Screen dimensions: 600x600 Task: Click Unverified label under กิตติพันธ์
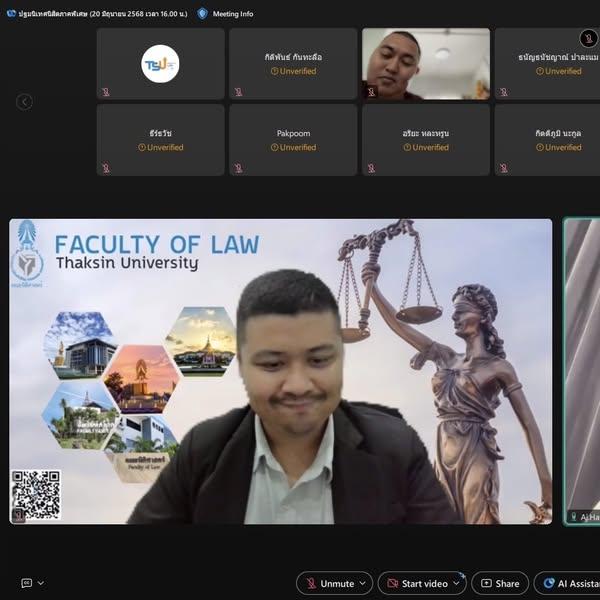point(293,71)
